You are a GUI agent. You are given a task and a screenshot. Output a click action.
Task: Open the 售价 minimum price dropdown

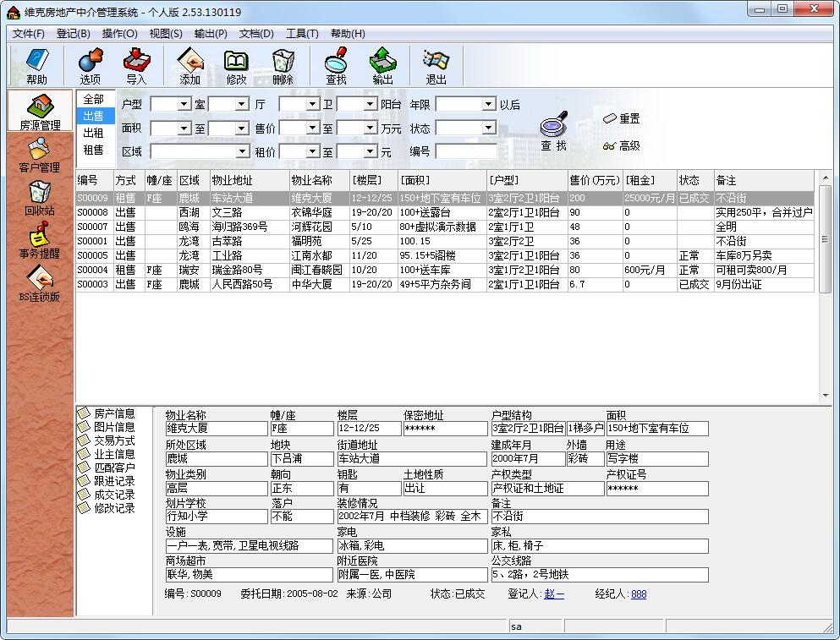click(x=313, y=128)
